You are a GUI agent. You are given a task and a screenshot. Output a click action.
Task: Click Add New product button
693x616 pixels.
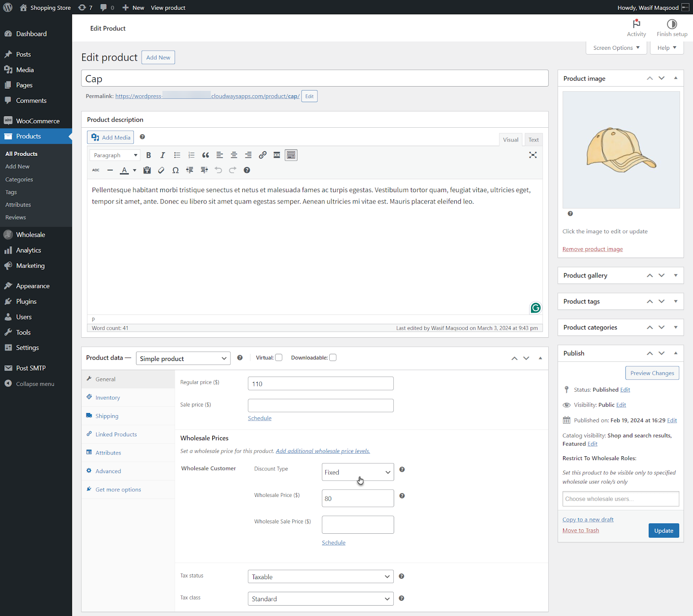click(x=158, y=58)
